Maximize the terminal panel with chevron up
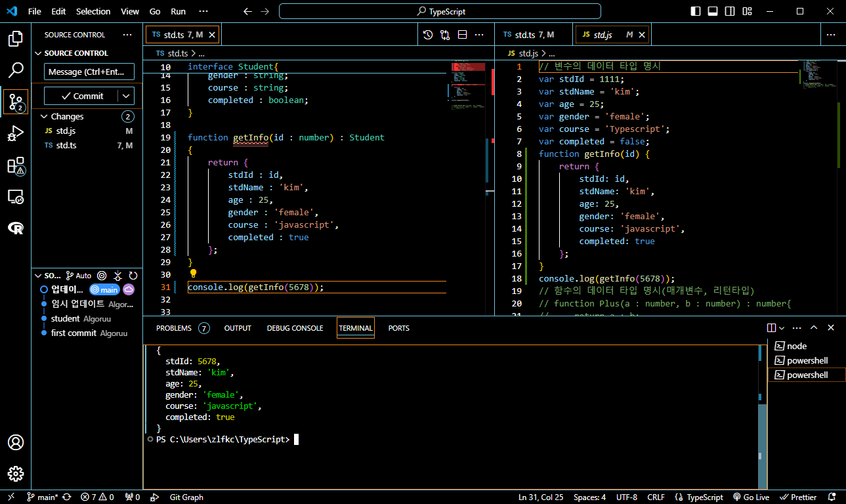846x504 pixels. coord(814,327)
